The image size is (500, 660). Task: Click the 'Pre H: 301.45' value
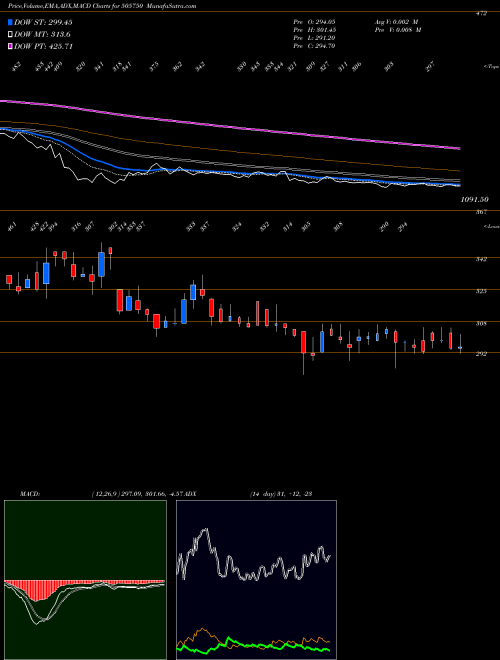(314, 30)
